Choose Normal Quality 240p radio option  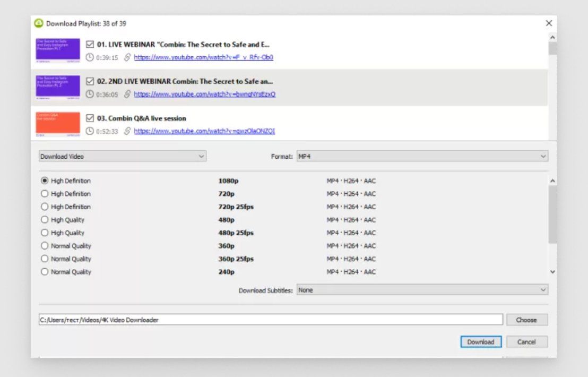click(45, 272)
